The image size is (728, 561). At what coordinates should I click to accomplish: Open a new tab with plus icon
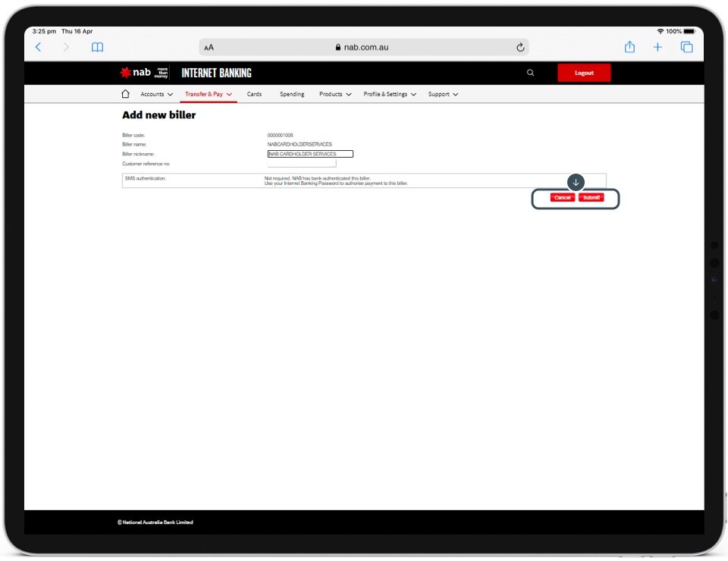pyautogui.click(x=657, y=47)
